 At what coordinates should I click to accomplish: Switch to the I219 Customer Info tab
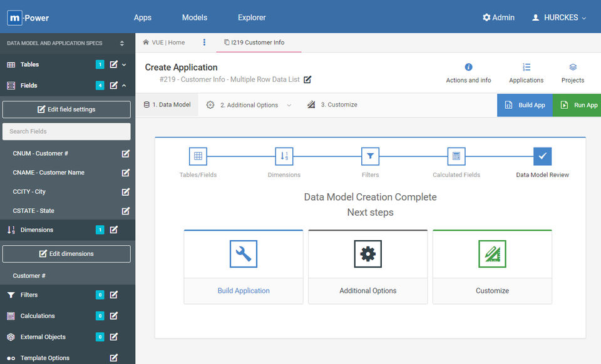255,43
